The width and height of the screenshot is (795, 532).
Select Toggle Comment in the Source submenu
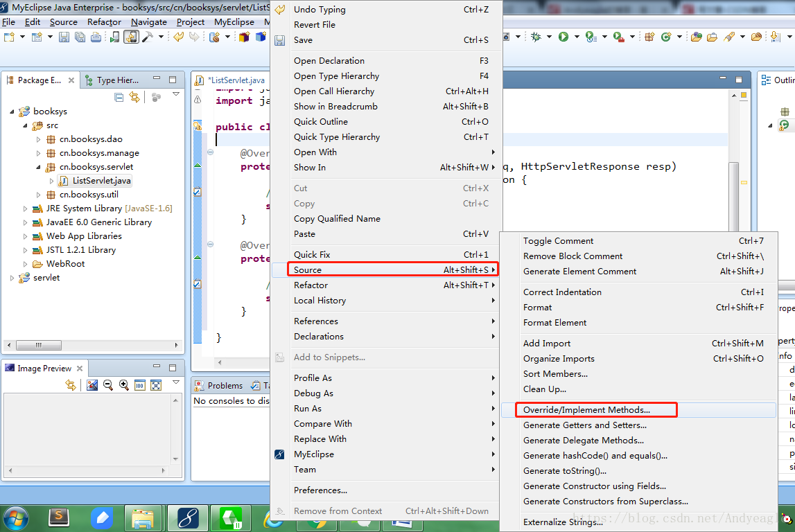click(x=638, y=241)
